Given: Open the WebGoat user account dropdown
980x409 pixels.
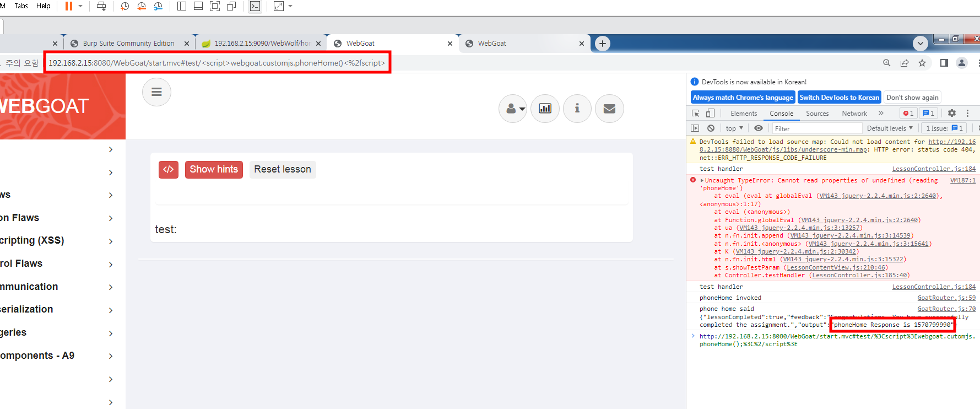Looking at the screenshot, I should pos(513,109).
